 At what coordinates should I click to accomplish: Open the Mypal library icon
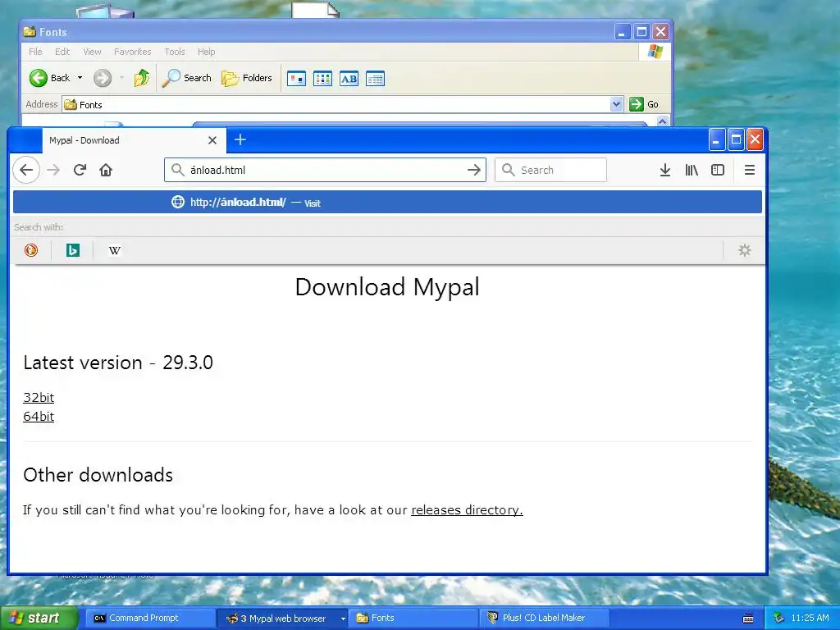tap(692, 170)
